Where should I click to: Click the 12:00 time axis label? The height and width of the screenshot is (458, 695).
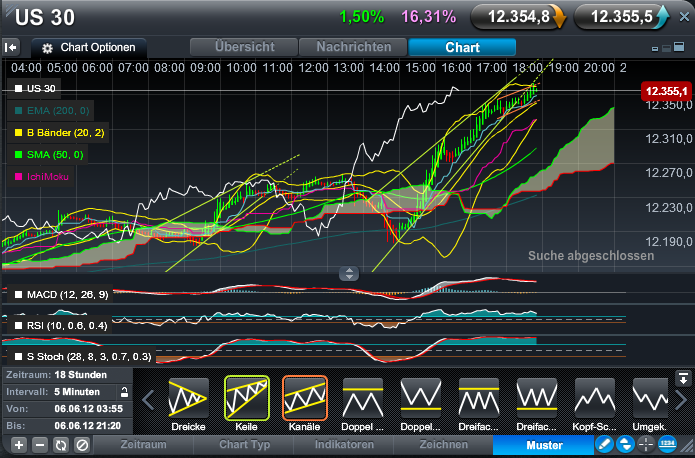tap(313, 68)
